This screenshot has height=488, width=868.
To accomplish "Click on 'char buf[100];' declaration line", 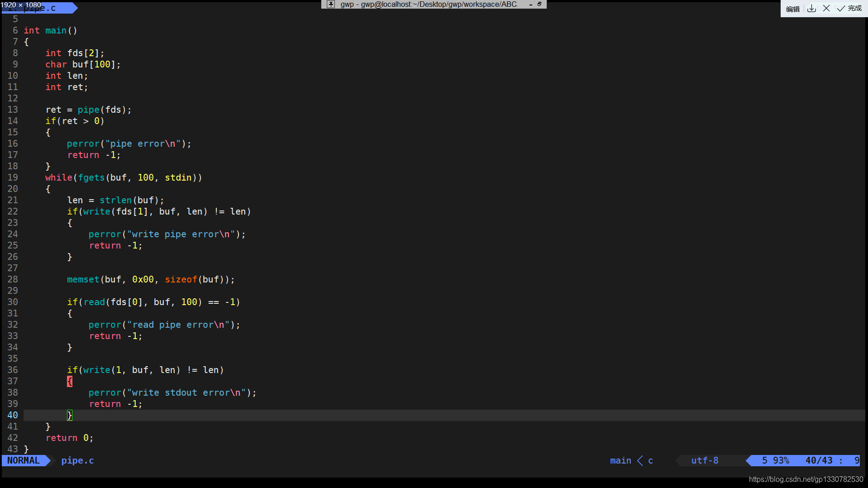I will click(83, 64).
